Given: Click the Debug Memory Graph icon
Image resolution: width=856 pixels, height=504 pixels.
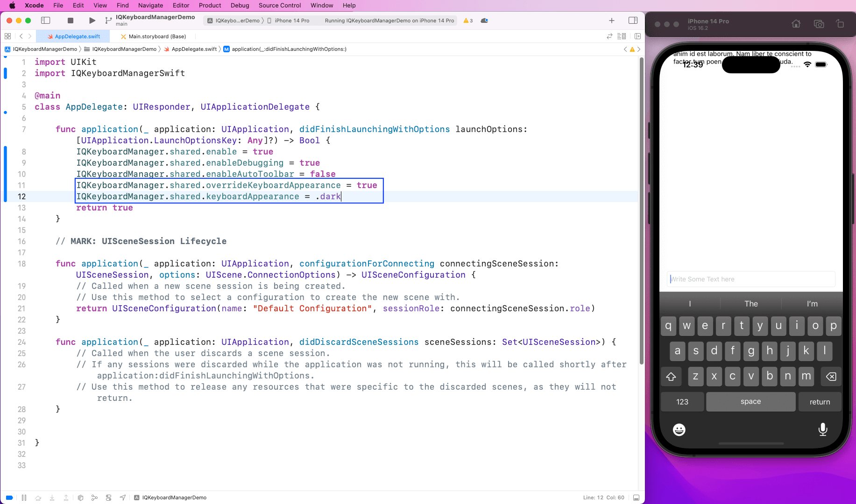Looking at the screenshot, I should click(x=94, y=497).
